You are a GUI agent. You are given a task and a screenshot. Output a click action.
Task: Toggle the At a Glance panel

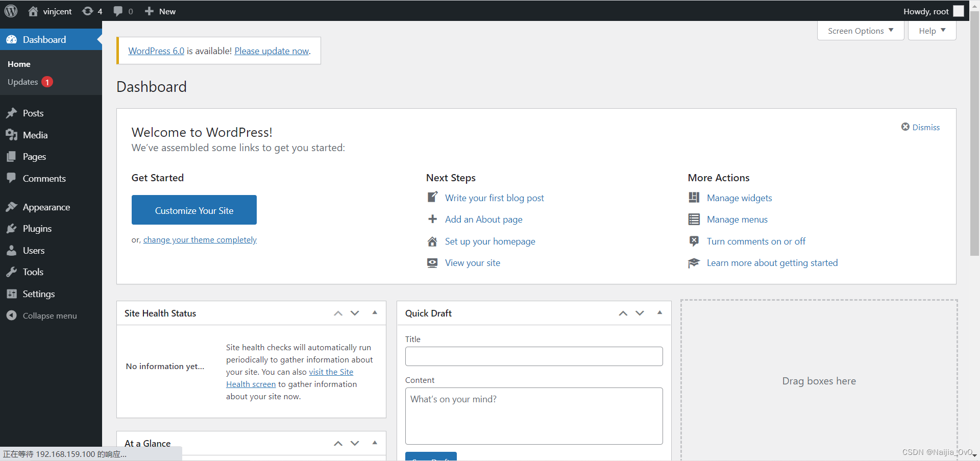tap(375, 443)
